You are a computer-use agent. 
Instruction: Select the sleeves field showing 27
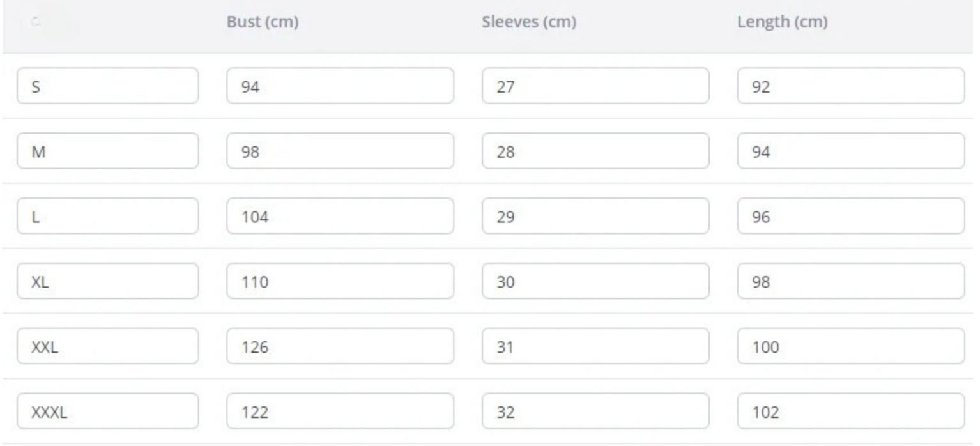click(595, 86)
